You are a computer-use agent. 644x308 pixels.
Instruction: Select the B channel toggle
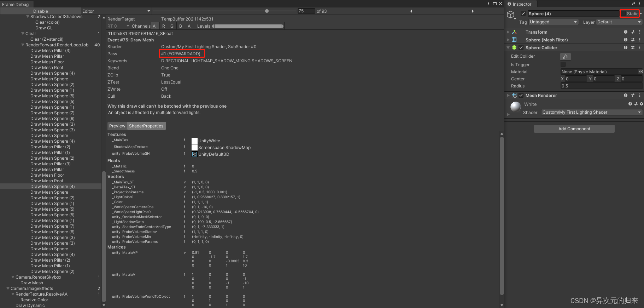click(x=181, y=26)
